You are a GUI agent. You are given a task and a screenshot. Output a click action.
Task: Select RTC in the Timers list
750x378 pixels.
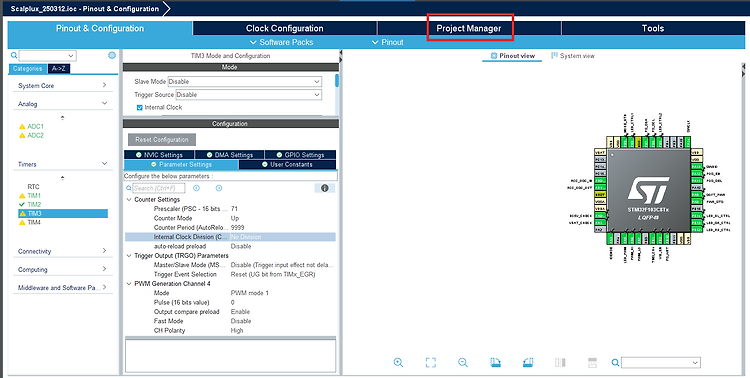coord(33,187)
